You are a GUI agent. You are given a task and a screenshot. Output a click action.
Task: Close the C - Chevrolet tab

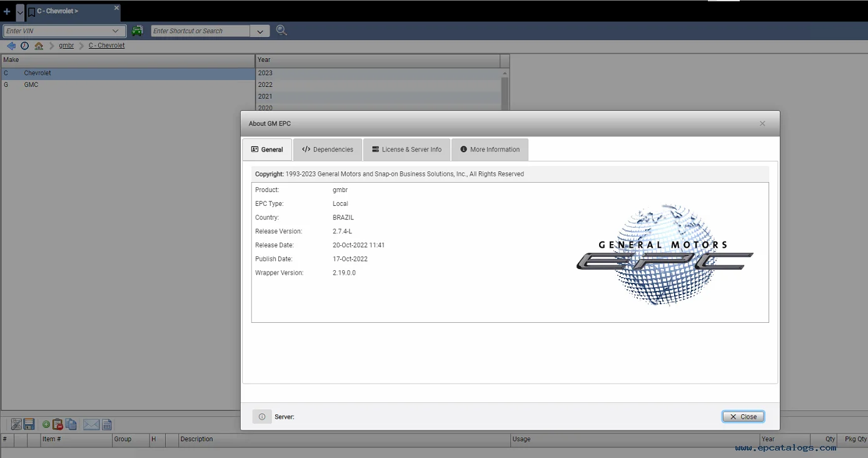pyautogui.click(x=116, y=8)
